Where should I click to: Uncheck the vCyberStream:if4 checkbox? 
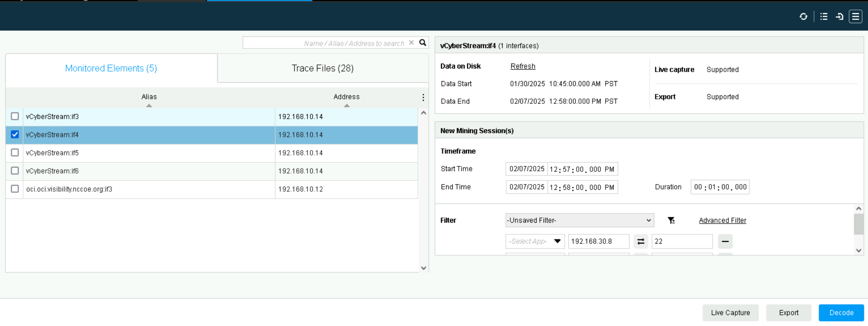[15, 135]
